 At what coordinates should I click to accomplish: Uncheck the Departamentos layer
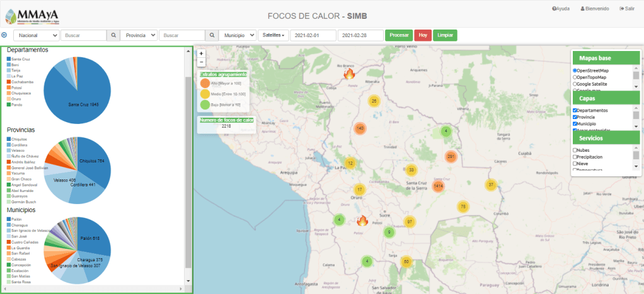pyautogui.click(x=575, y=110)
